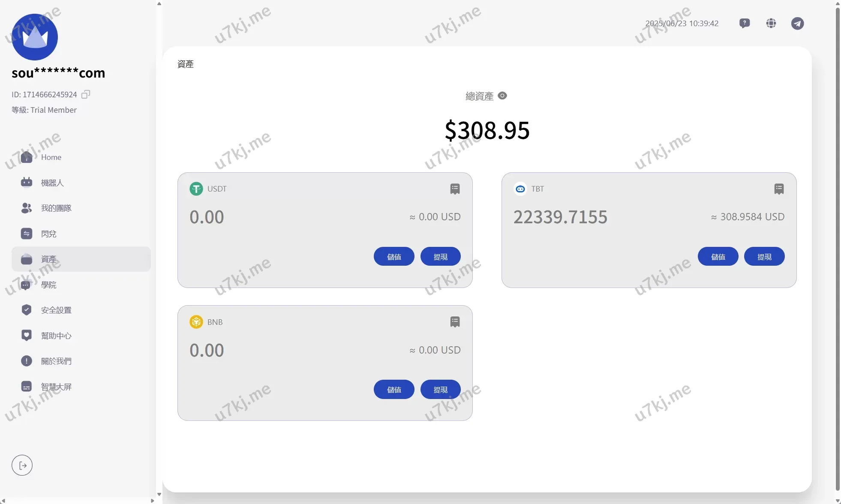This screenshot has height=504, width=841.
Task: Click the sidebar scroll down arrow
Action: coord(159,495)
